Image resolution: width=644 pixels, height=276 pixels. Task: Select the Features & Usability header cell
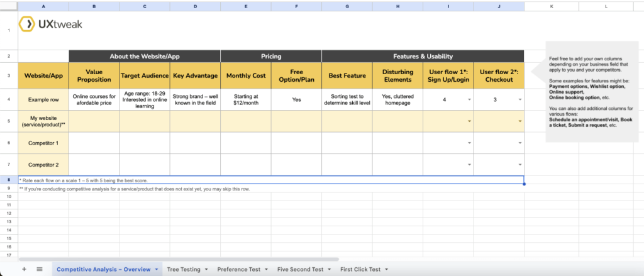423,56
